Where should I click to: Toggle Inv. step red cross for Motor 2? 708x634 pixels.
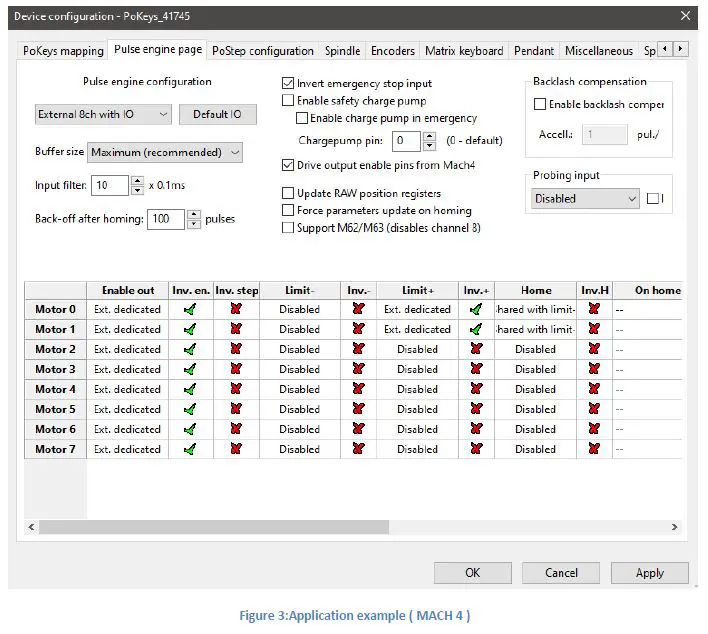tap(236, 349)
